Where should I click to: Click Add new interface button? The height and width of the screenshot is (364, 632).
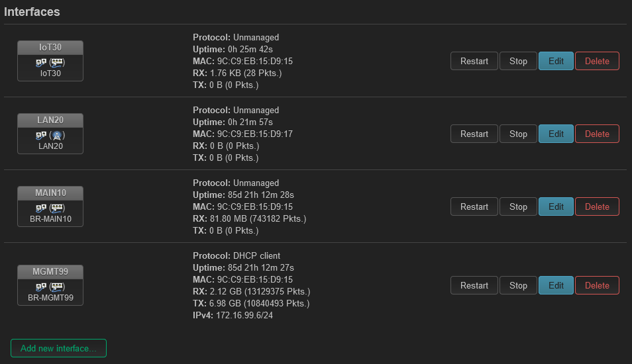tap(58, 348)
